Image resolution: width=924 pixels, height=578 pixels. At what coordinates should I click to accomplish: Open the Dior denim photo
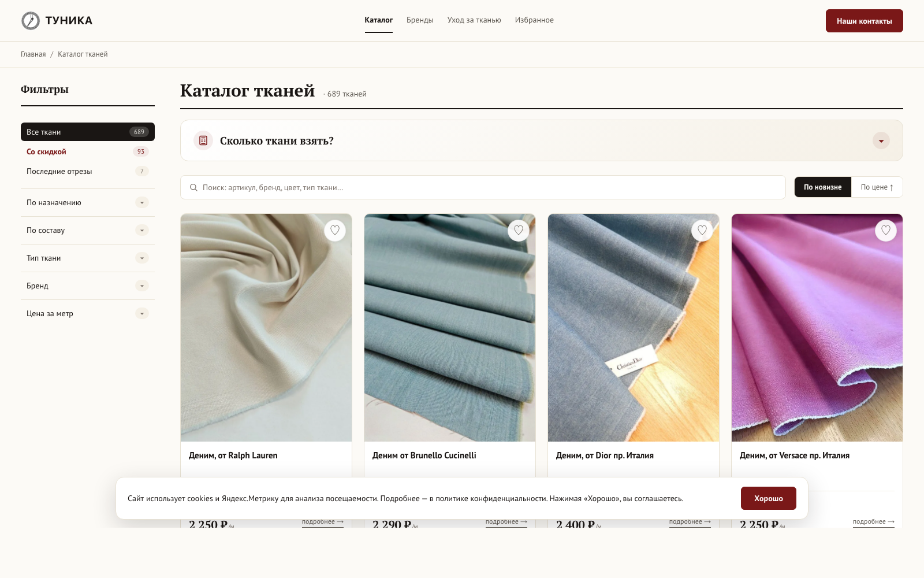(634, 328)
